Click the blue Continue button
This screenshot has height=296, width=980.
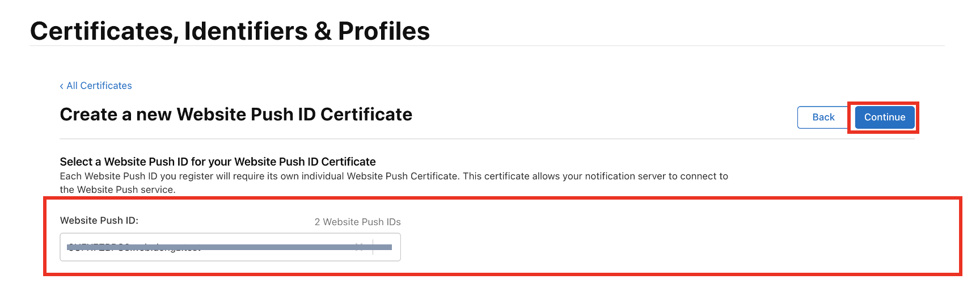(x=884, y=117)
